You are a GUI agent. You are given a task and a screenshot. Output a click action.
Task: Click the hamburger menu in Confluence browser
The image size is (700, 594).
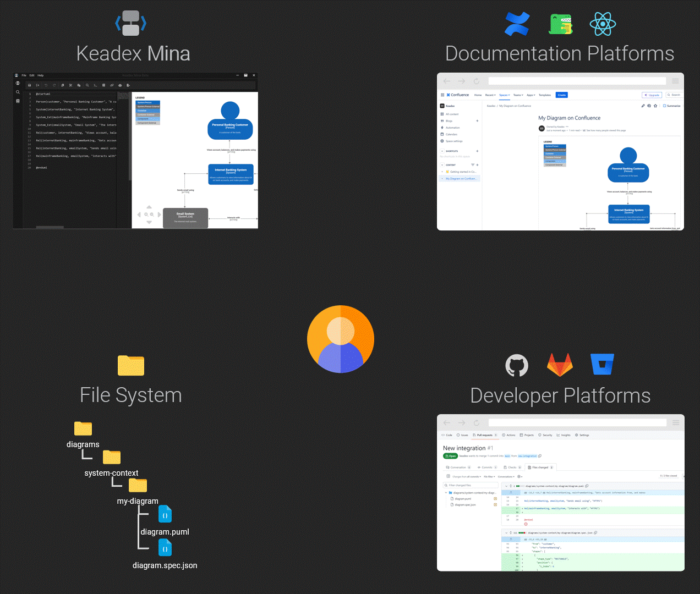click(x=675, y=81)
